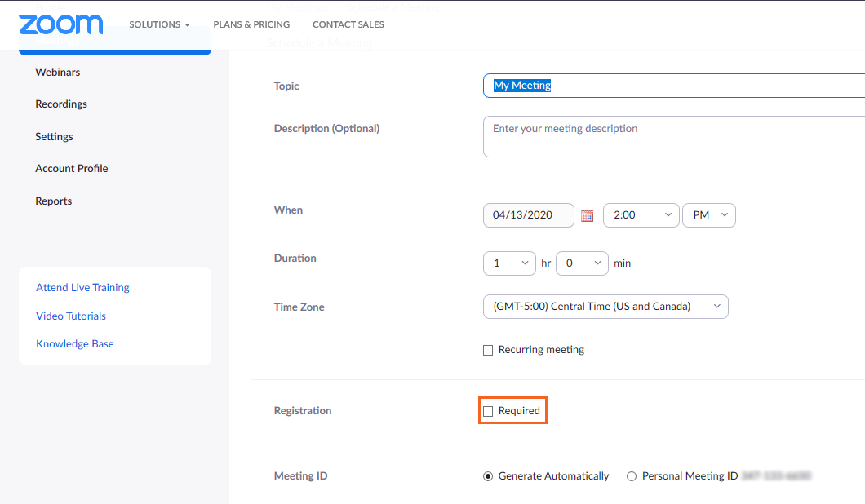The height and width of the screenshot is (504, 865).
Task: Select Generate Automatically for Meeting ID
Action: click(x=487, y=475)
